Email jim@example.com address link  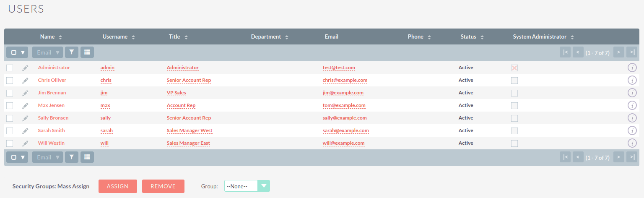pyautogui.click(x=343, y=93)
